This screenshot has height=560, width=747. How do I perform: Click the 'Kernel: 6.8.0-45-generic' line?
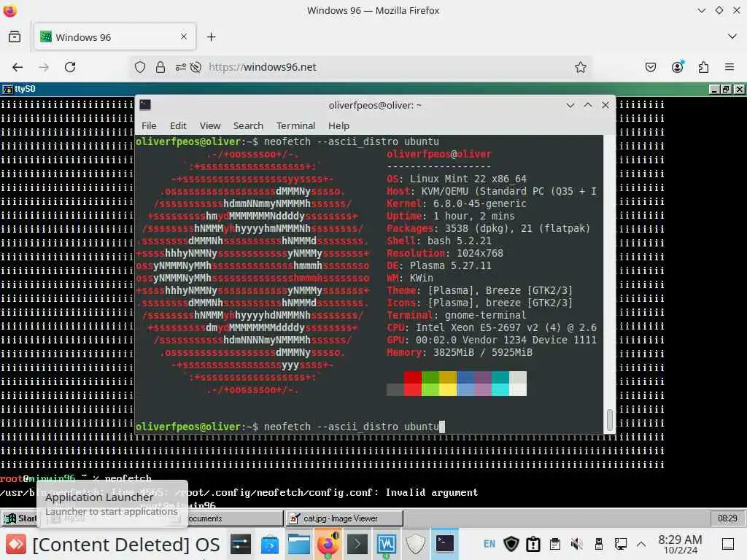tap(457, 204)
